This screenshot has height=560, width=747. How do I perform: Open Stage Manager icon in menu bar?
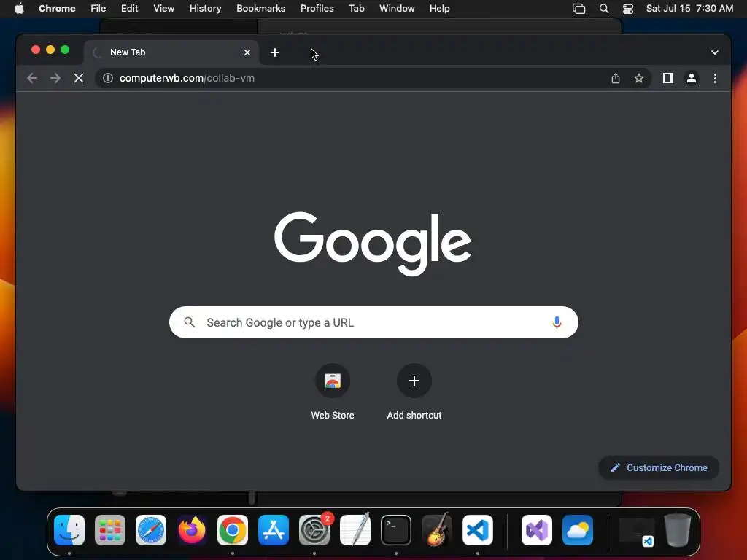click(x=578, y=8)
